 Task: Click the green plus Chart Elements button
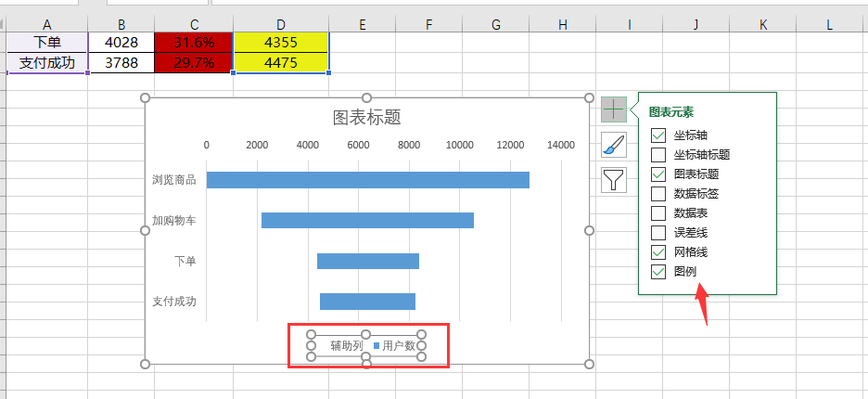click(613, 109)
